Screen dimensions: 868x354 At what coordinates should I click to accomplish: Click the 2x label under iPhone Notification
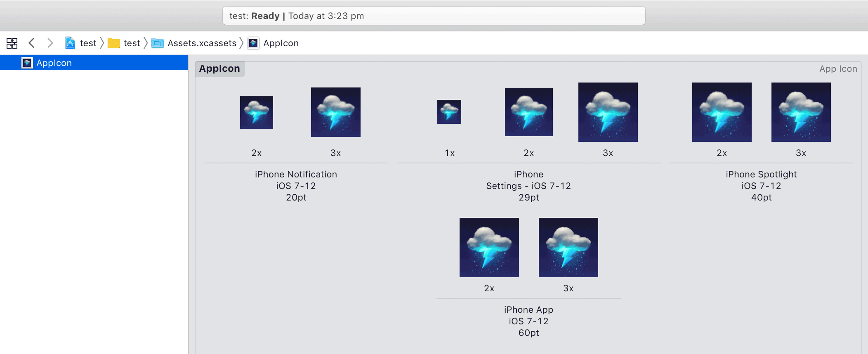coord(257,153)
